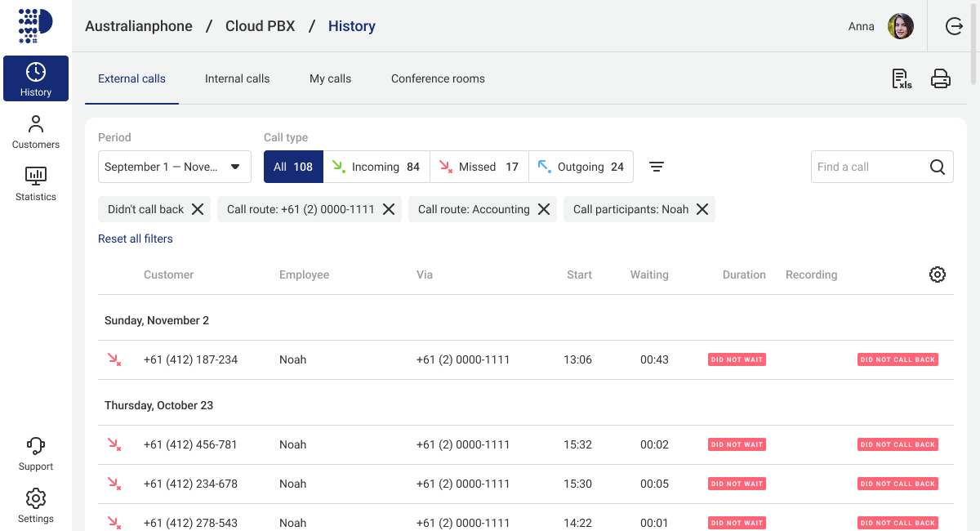Click customer number +61 (412) 456-781
Viewport: 980px width, 531px height.
190,444
